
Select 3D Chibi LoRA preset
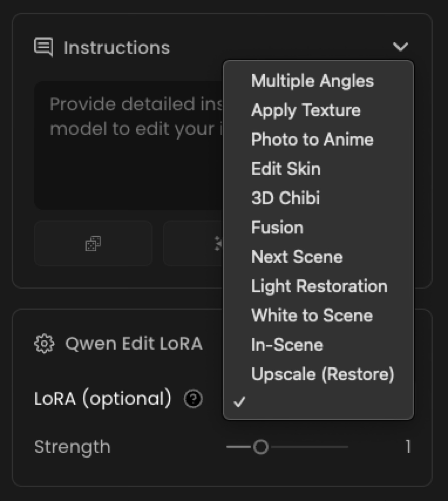(286, 198)
